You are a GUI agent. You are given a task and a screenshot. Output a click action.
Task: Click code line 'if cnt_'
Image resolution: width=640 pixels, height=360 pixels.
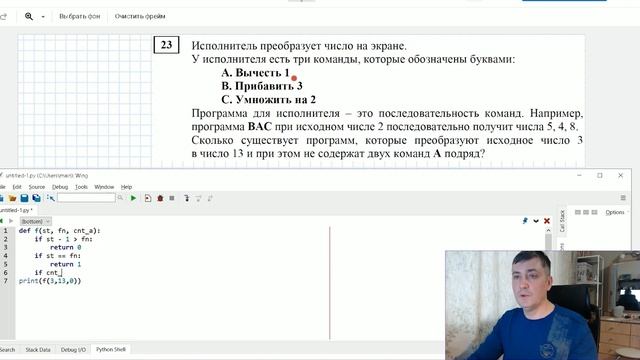point(48,273)
